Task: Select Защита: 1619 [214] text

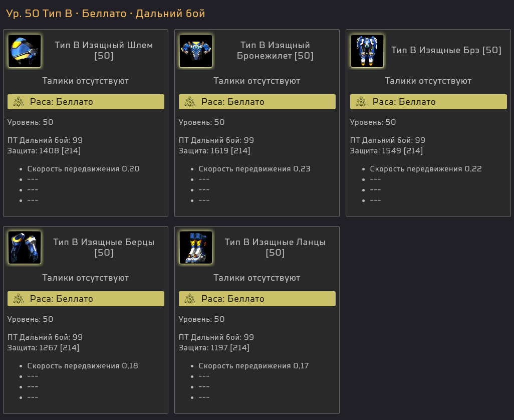Action: coord(214,151)
